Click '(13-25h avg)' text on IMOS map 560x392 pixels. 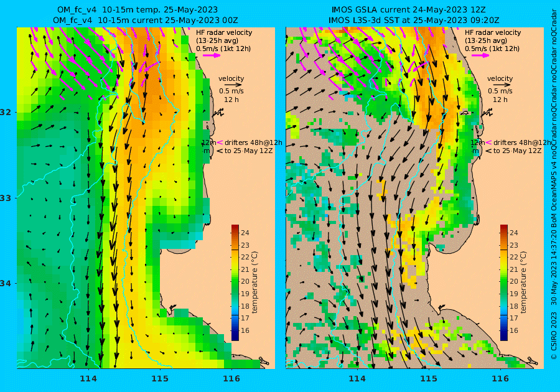(486, 40)
